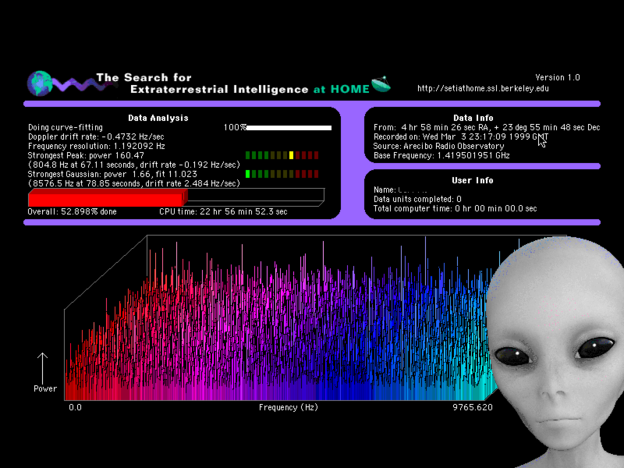Click the Earth globe icon in the header
This screenshot has height=468, width=624.
coord(39,84)
